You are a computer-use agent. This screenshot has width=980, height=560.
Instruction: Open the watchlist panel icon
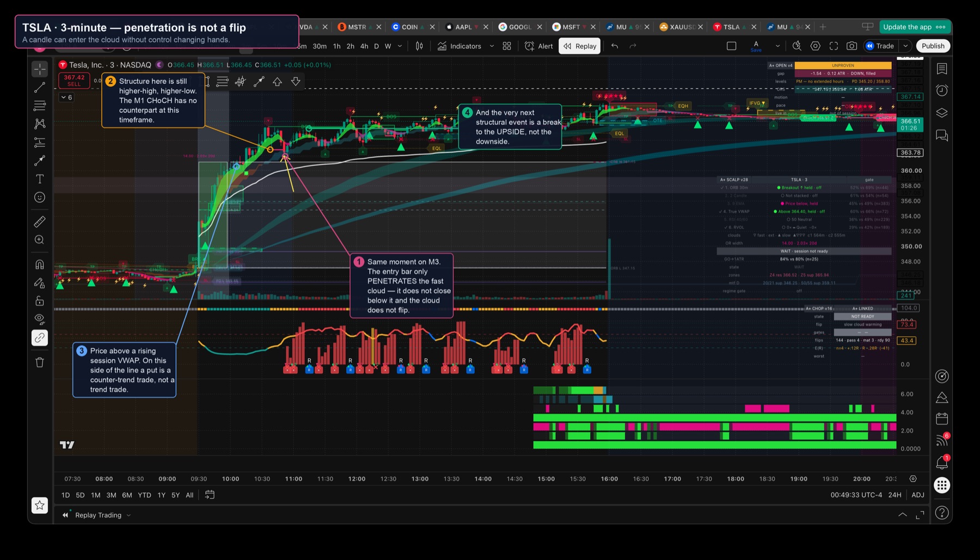(942, 69)
